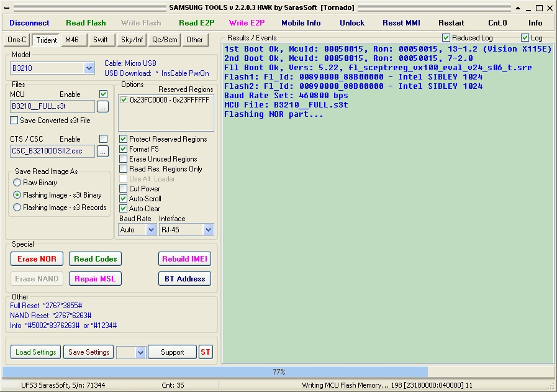Switch to the One-C tab
The width and height of the screenshot is (557, 392).
tap(17, 40)
